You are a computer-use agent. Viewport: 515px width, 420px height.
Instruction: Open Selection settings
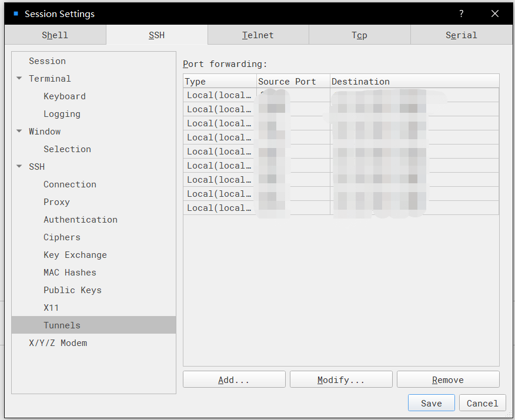tap(68, 149)
